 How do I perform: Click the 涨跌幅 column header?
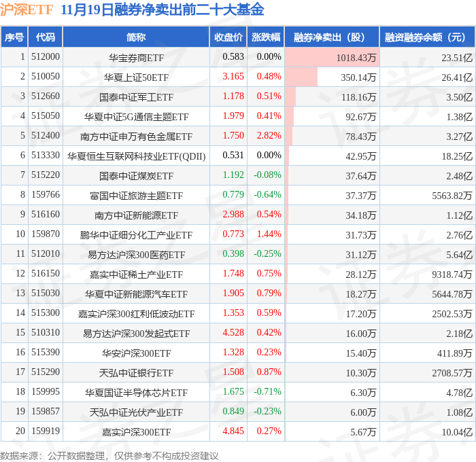pos(266,37)
